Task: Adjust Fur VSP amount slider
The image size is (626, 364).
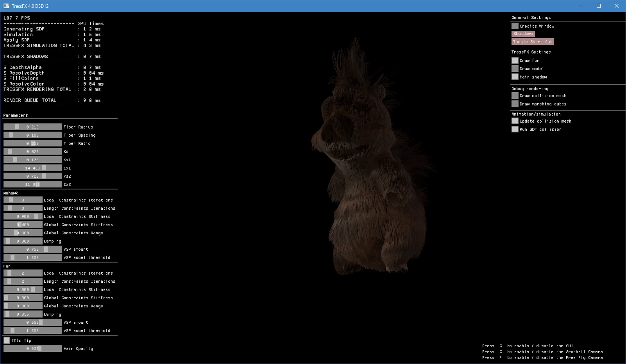Action: [33, 322]
